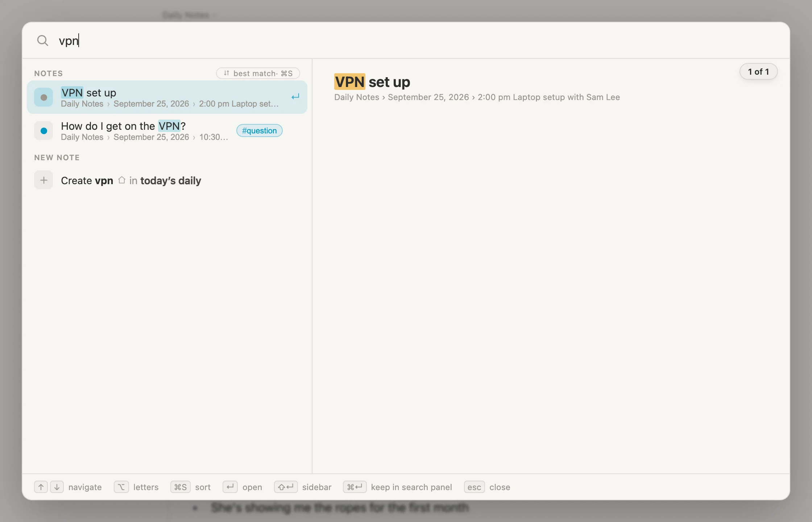Click the option key 'letters' hint
The height and width of the screenshot is (522, 812).
(121, 487)
